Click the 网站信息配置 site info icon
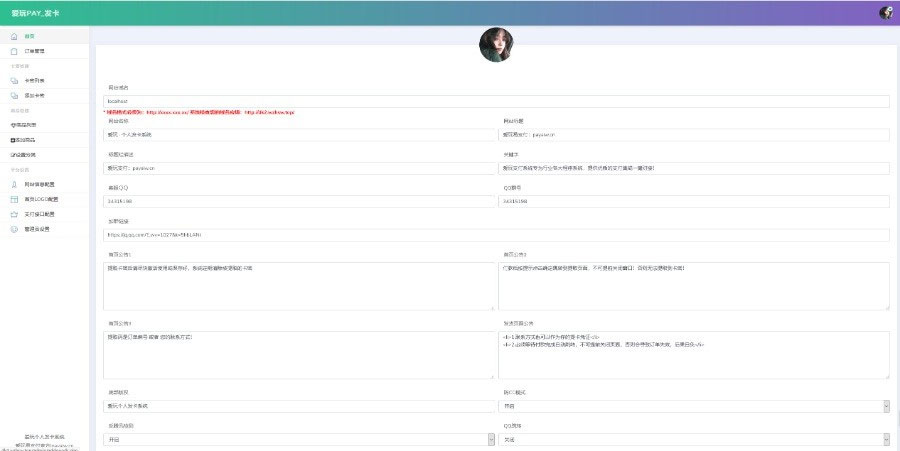 pyautogui.click(x=14, y=185)
